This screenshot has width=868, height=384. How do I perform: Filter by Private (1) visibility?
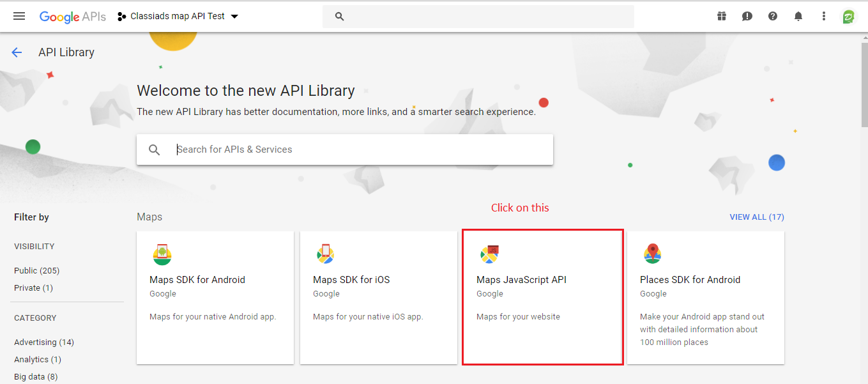click(33, 288)
